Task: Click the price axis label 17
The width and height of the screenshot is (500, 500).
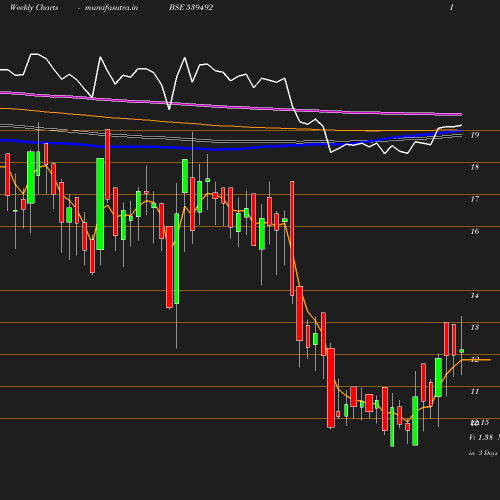Action: point(475,199)
